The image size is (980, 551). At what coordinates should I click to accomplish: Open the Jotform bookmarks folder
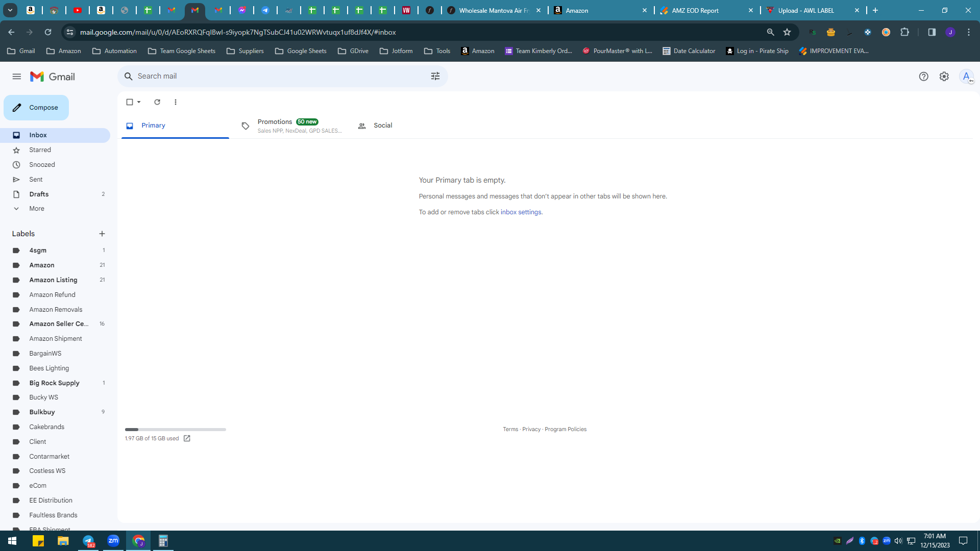tap(396, 51)
